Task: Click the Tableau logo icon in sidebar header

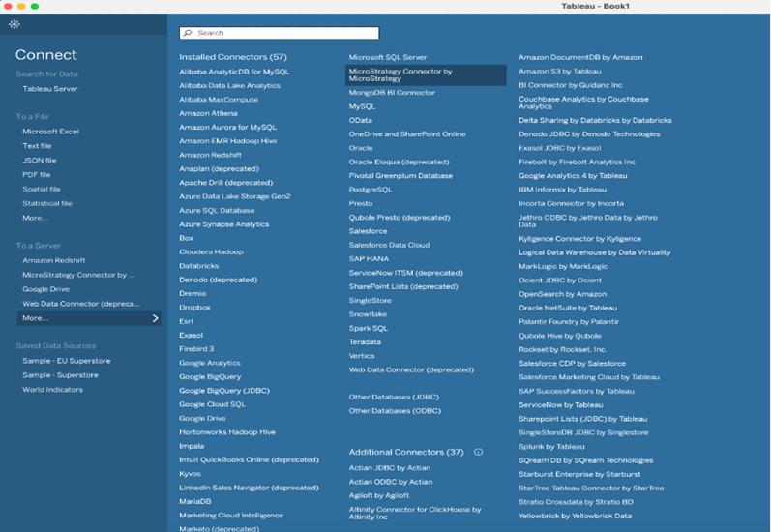Action: point(15,24)
